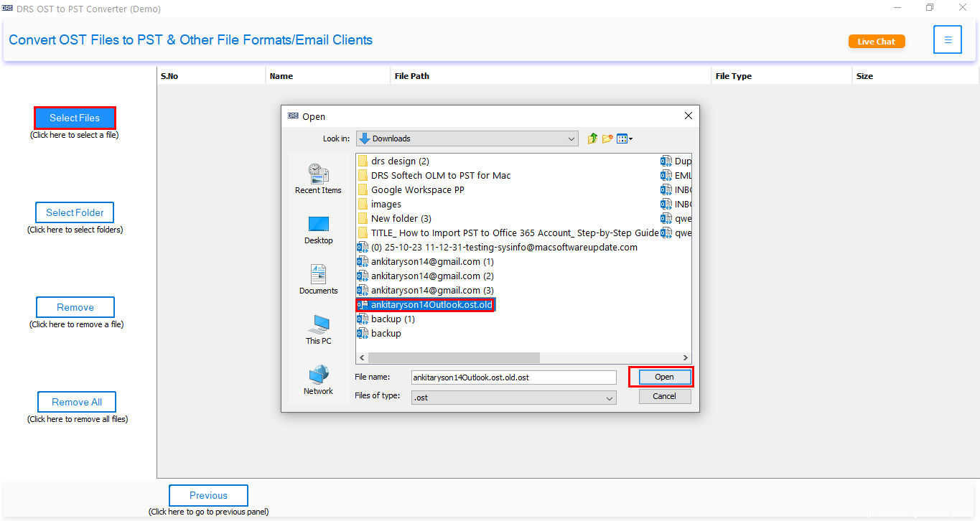980x521 pixels.
Task: Select file 'ankitaryson14@gmail.com (1)'
Action: tap(426, 261)
